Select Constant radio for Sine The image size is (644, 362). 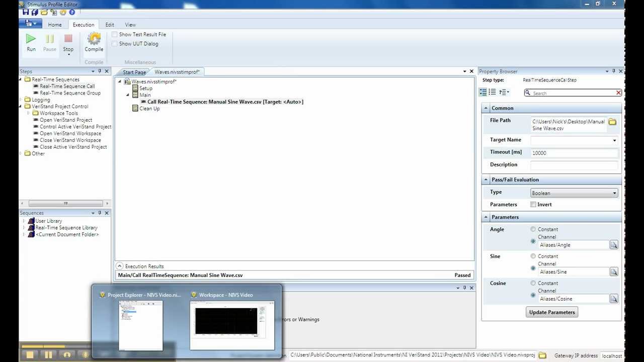coord(533,256)
